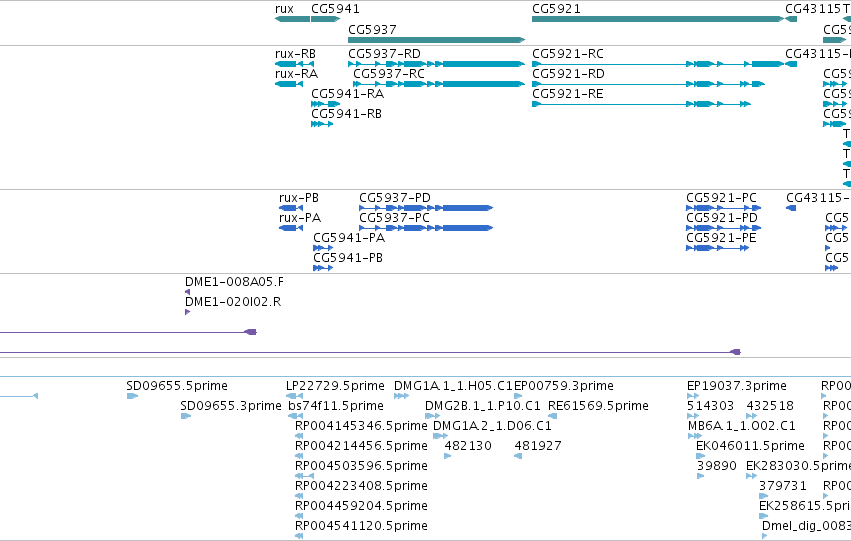Select the RP004541120.5prime label
This screenshot has height=541, width=851.
point(361,526)
